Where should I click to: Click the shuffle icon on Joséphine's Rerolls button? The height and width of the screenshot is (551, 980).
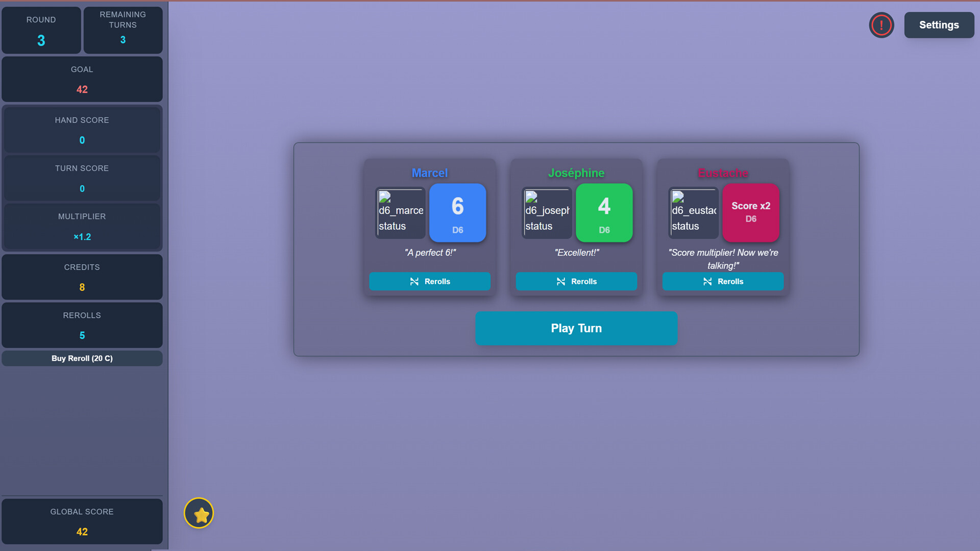pyautogui.click(x=560, y=281)
